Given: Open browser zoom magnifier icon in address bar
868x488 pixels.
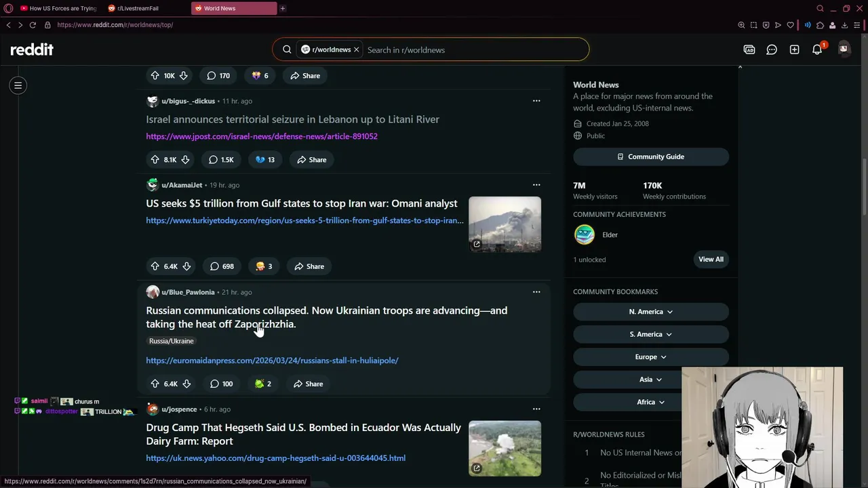Looking at the screenshot, I should 741,25.
